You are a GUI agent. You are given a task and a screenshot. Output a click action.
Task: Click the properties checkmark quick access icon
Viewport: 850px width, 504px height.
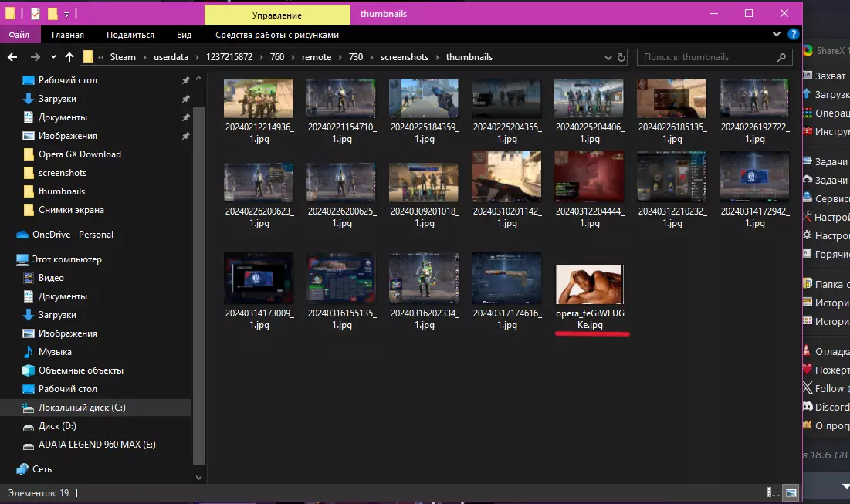coord(36,14)
